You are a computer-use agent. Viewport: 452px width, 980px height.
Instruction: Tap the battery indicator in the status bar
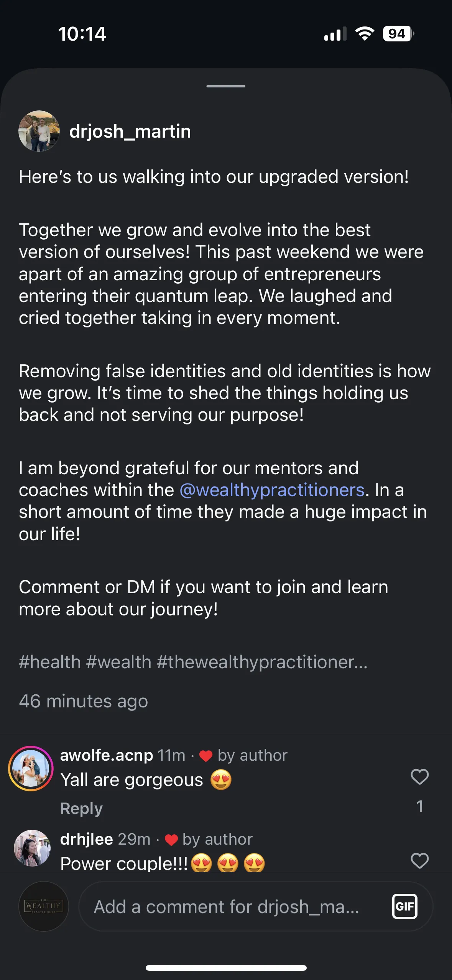click(x=398, y=34)
